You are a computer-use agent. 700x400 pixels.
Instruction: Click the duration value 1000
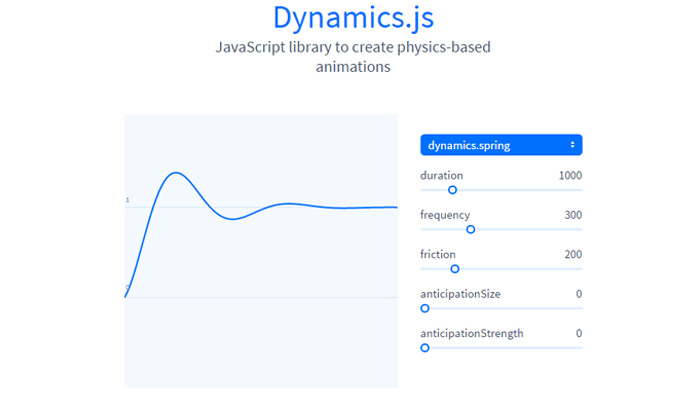(570, 175)
